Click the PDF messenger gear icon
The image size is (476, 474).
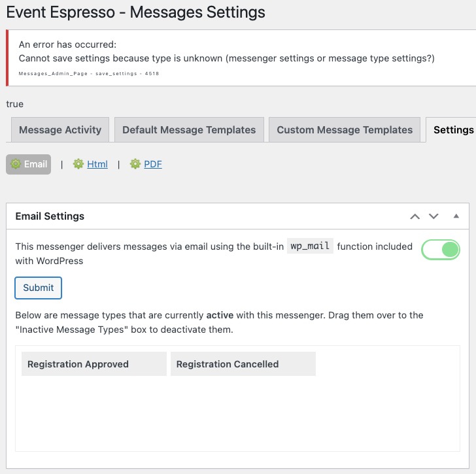135,164
